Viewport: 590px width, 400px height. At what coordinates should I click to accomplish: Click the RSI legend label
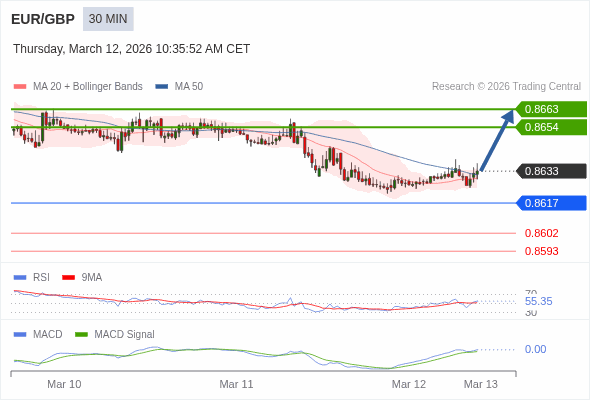click(x=41, y=278)
